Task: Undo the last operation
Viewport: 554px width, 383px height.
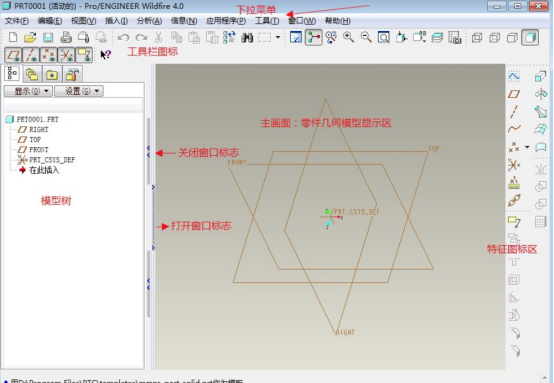Action: pos(123,37)
